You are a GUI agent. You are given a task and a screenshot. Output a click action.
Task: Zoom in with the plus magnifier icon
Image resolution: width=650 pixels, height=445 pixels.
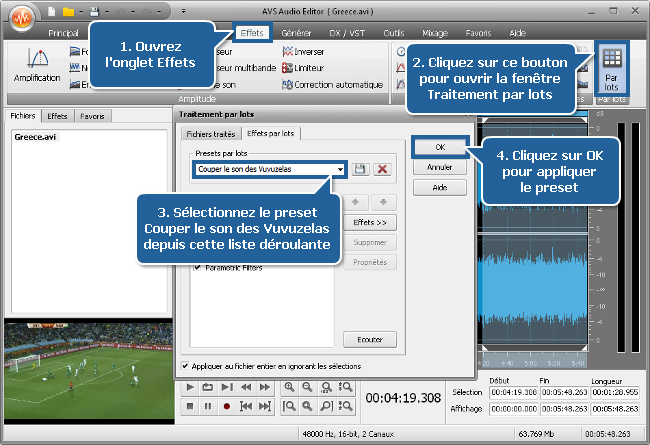coord(289,387)
